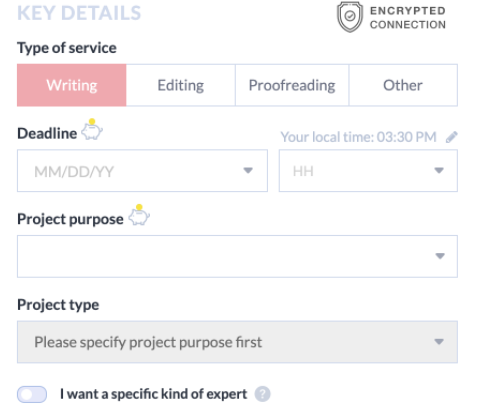Screen dimensions: 477x408
Task: Open the Project type dropdown
Action: tap(237, 342)
